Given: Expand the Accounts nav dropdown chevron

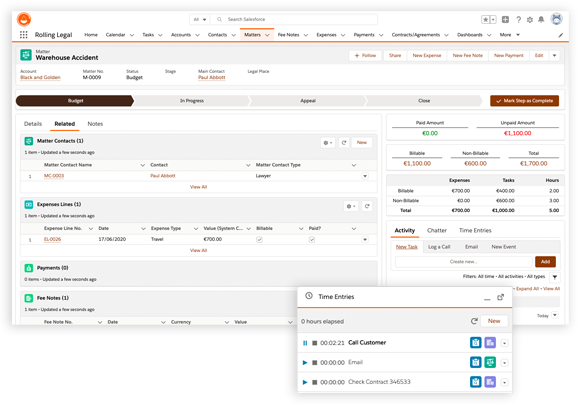Looking at the screenshot, I should click(197, 35).
